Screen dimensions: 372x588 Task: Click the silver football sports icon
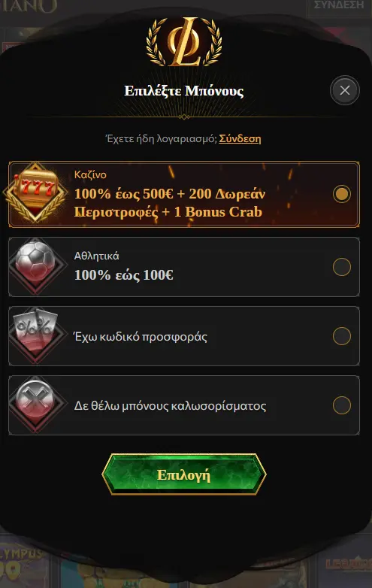(x=35, y=265)
